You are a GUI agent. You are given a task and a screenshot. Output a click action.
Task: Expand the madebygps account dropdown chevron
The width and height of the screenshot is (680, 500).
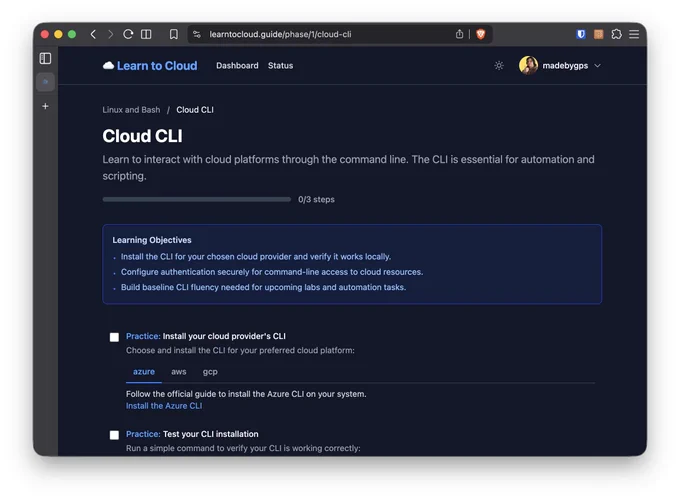(x=598, y=65)
